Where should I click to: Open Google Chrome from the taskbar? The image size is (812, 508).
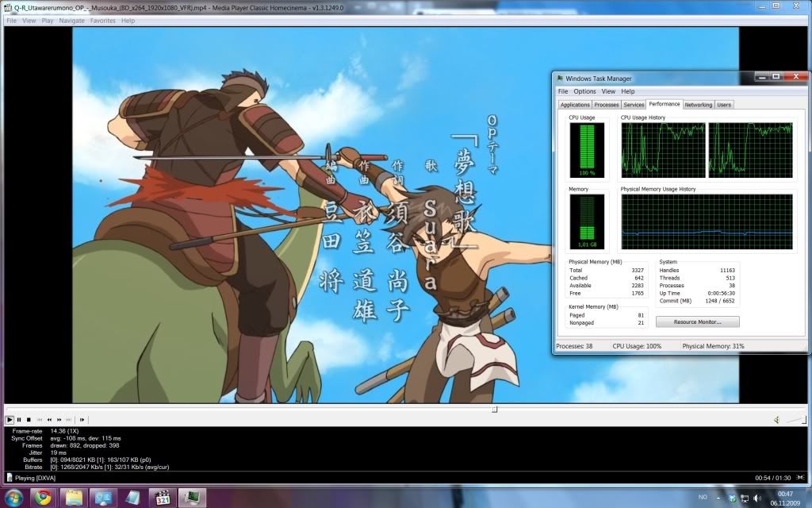click(x=42, y=498)
